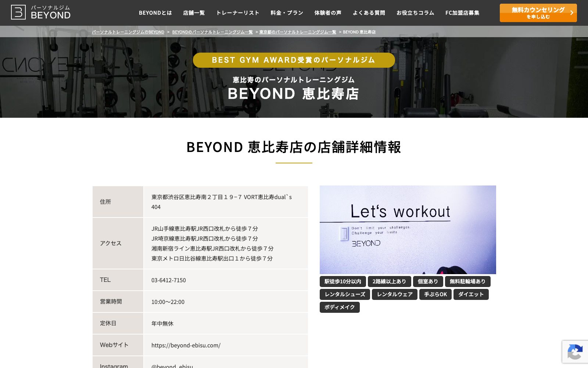Image resolution: width=588 pixels, height=368 pixels.
Task: Click the reCAPTCHA badge icon
Action: (575, 352)
